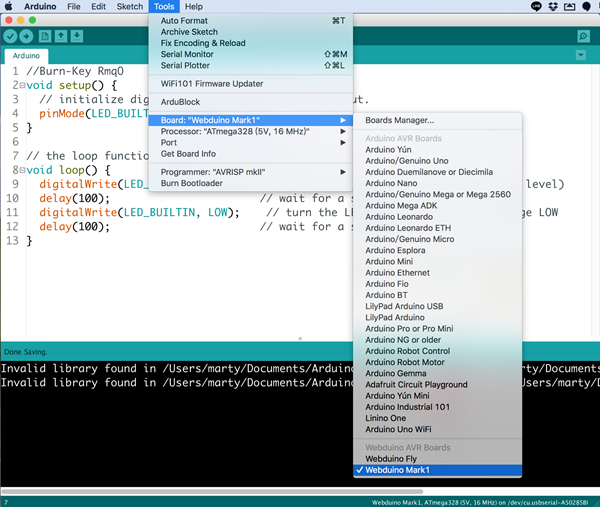Select Arduino/Genuino Uno from board list
The image size is (600, 507).
coord(406,161)
